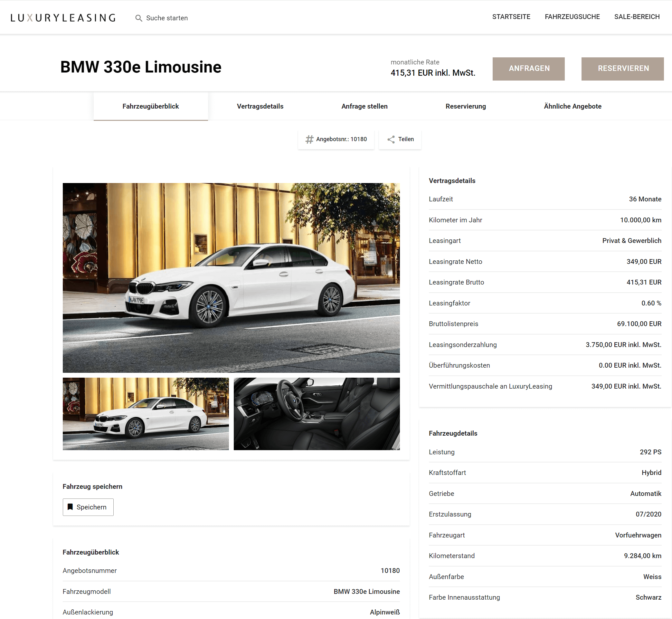Select the Fahrzeugüberblick tab
Viewport: 672px width, 619px height.
coord(151,106)
